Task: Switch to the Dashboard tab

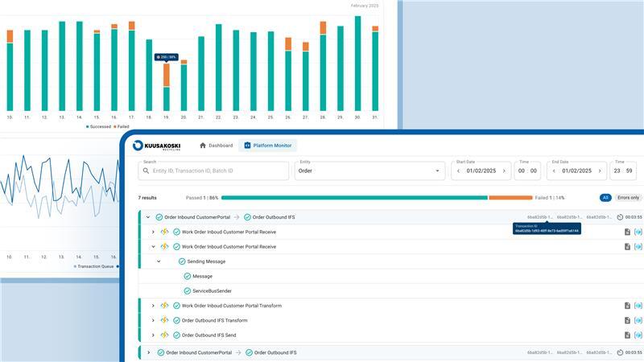Action: tap(216, 146)
